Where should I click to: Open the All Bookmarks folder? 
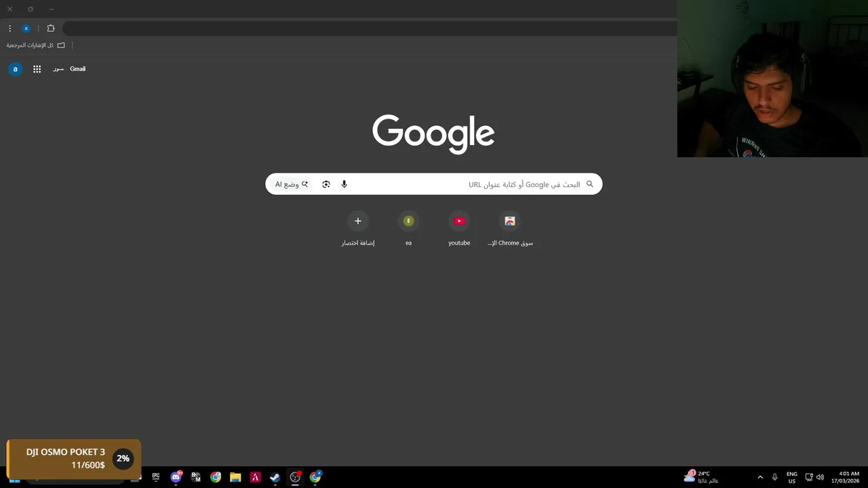[35, 45]
